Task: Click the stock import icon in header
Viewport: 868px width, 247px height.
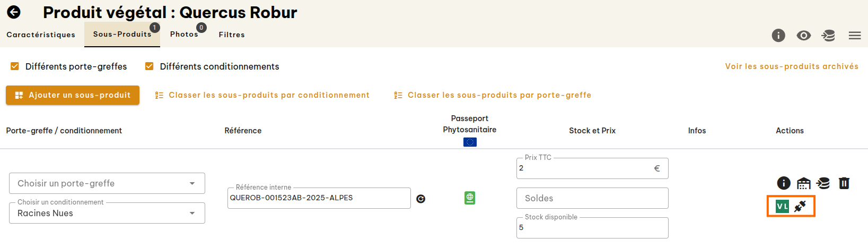Action: [x=828, y=36]
